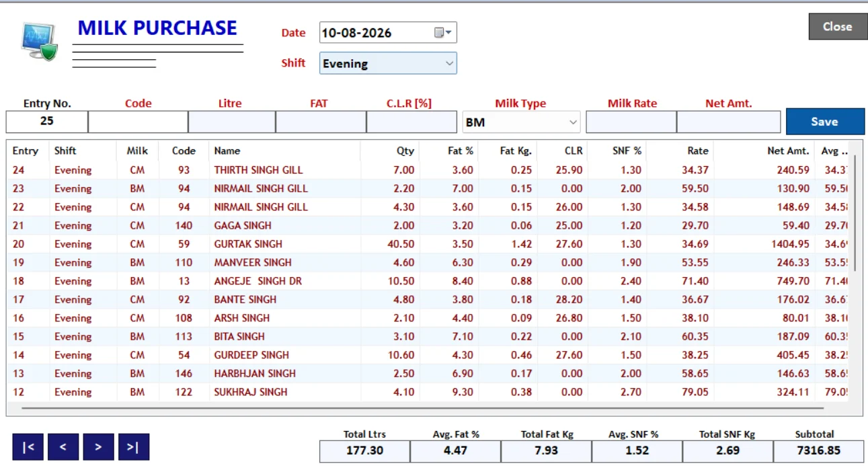Click quantity cell 40.50
Screen dimensions: 868x470
coord(401,244)
